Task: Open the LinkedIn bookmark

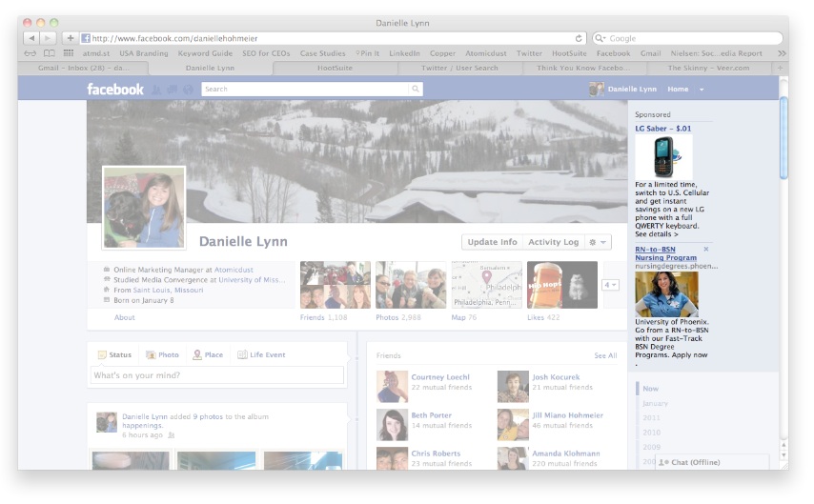Action: 404,53
